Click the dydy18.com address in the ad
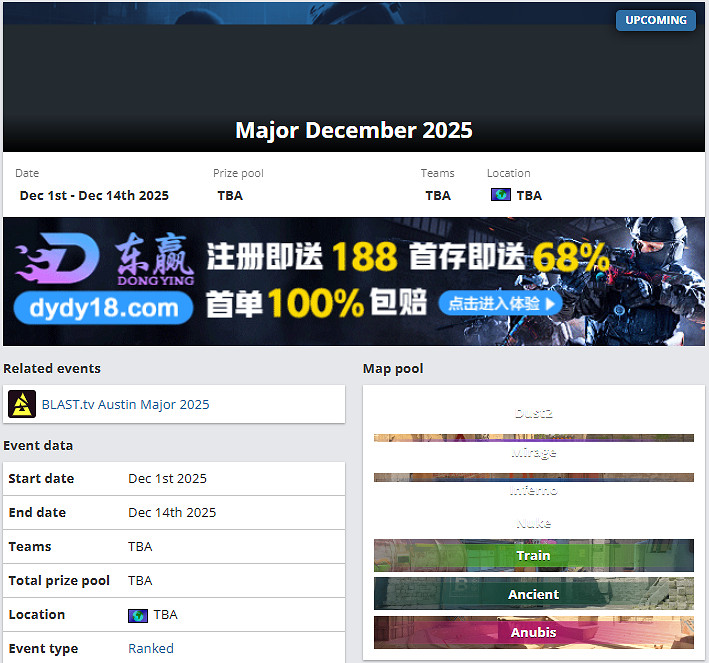The image size is (709, 663). tap(104, 307)
